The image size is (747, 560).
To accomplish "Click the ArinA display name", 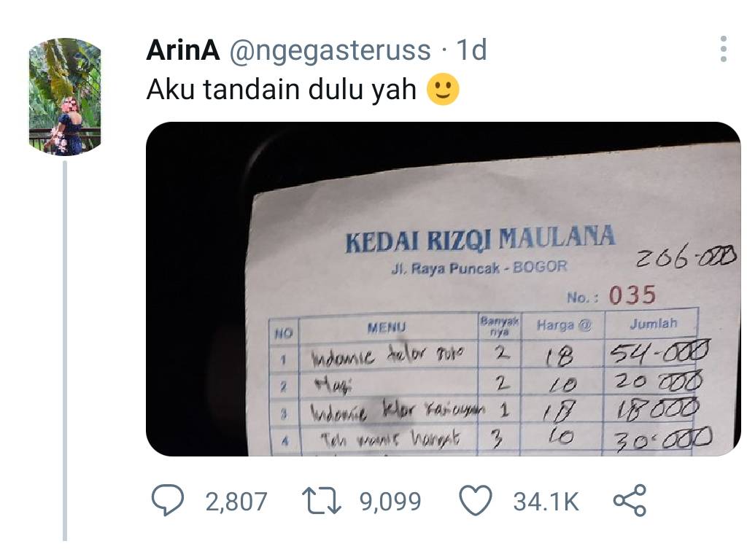I will pyautogui.click(x=183, y=50).
